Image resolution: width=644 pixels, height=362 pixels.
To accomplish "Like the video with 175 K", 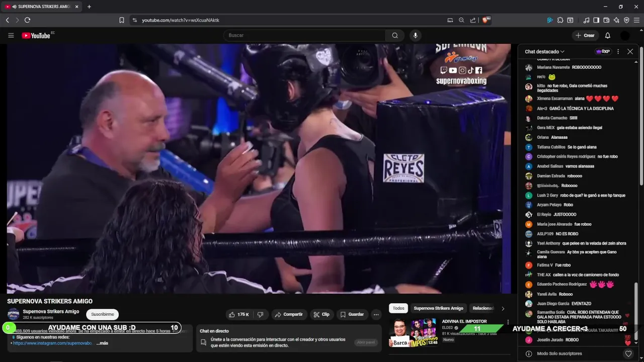I will 239,314.
